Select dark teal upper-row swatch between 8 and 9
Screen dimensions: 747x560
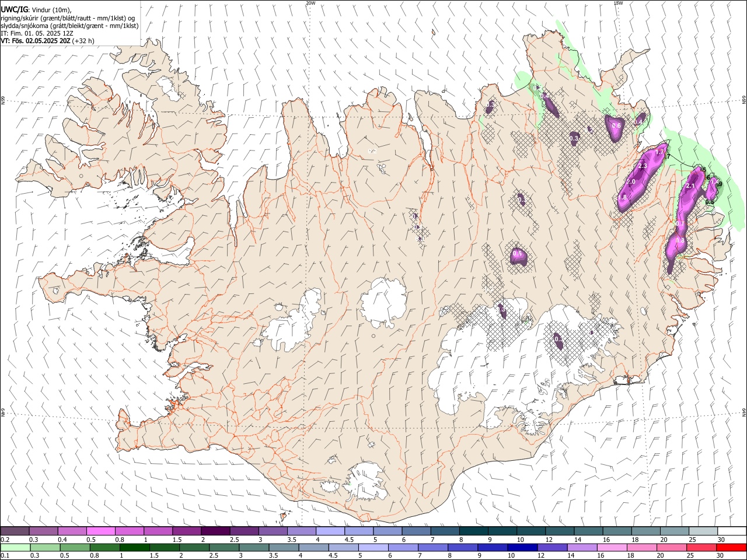point(473,531)
